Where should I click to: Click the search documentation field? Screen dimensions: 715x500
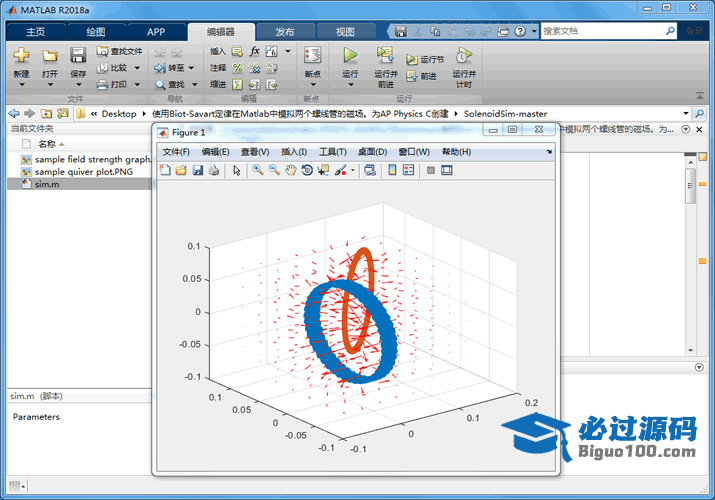point(602,31)
